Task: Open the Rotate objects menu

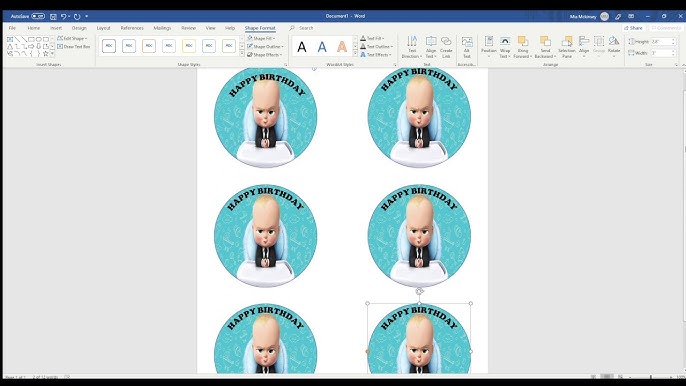Action: coord(614,46)
